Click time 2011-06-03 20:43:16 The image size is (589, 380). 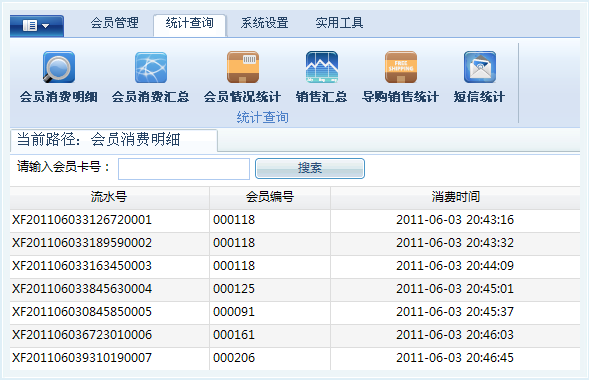tap(455, 220)
